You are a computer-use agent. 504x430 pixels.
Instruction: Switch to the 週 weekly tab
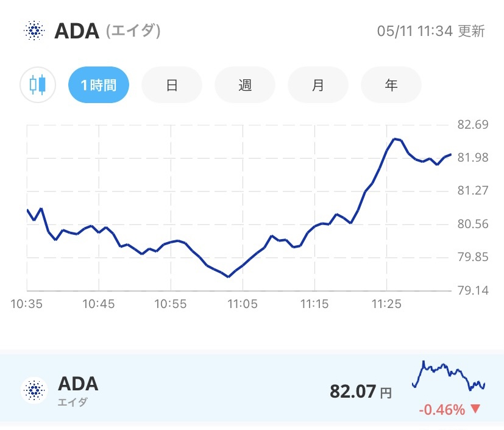244,85
